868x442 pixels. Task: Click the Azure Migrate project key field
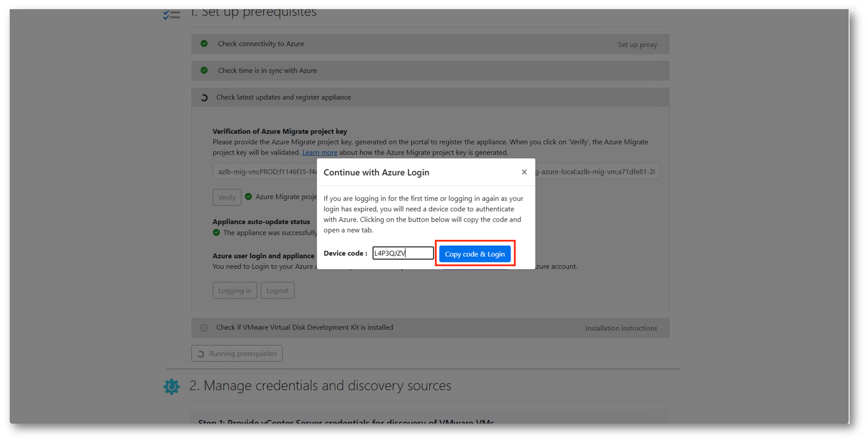pos(265,172)
